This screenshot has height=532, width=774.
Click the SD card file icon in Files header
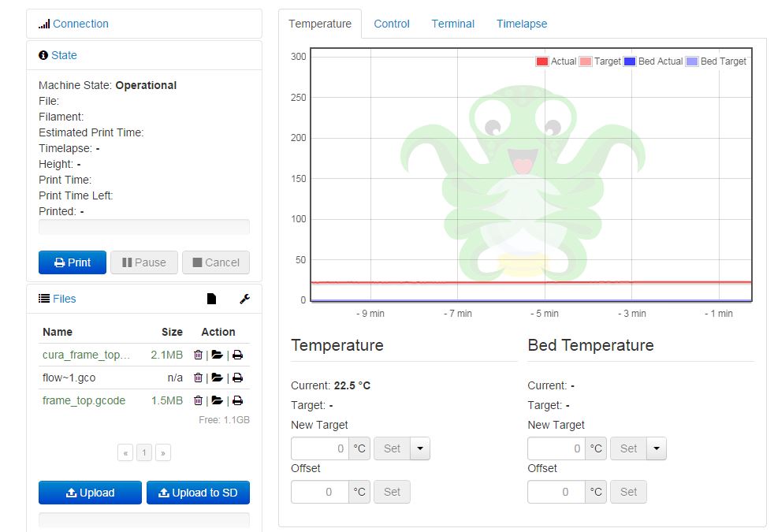click(x=211, y=299)
